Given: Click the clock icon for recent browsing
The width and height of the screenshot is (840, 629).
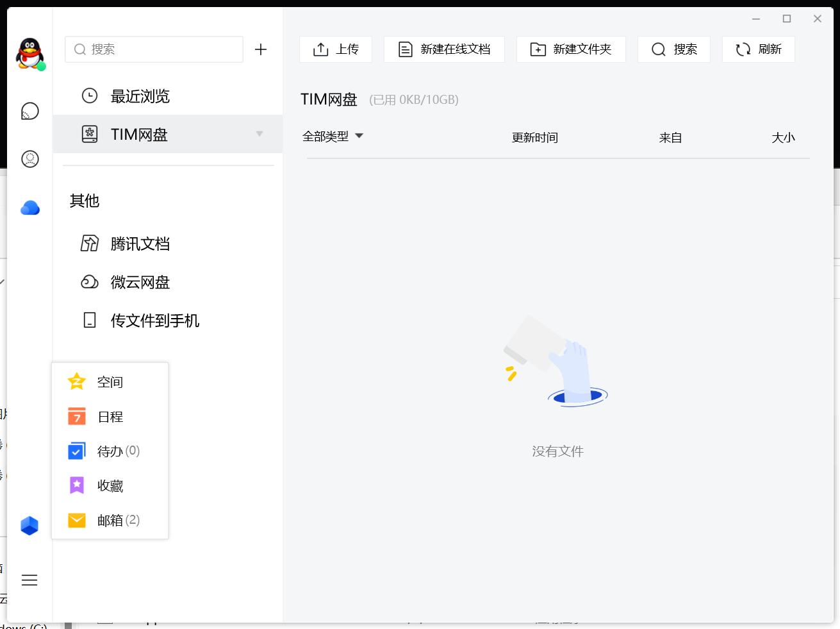Looking at the screenshot, I should coord(90,96).
